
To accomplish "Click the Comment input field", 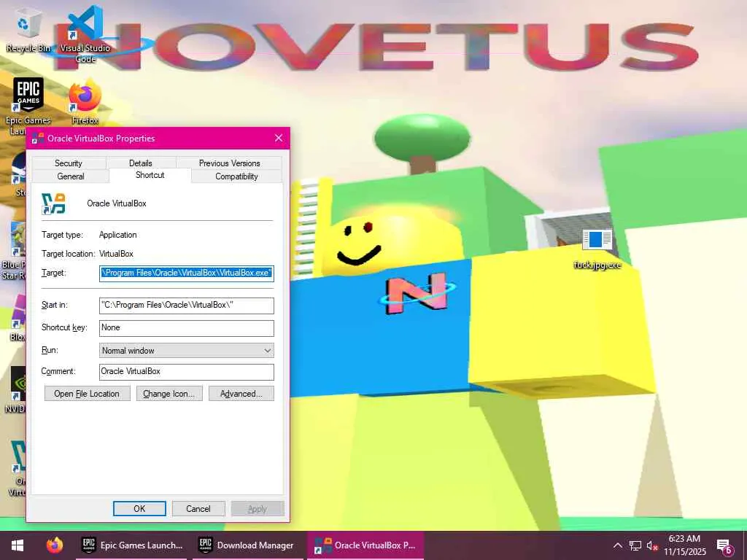I will point(186,371).
